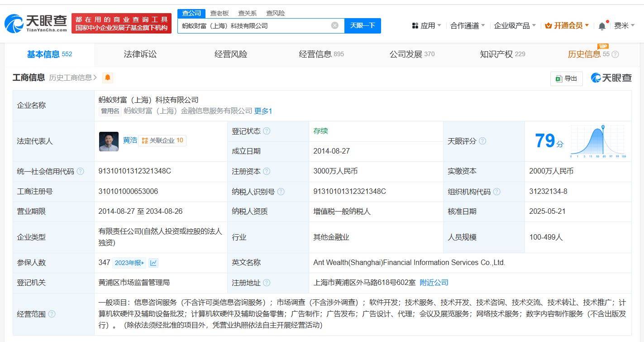Click the English name Ant Wealth(Shanghai) text
644x342 pixels.
click(409, 263)
